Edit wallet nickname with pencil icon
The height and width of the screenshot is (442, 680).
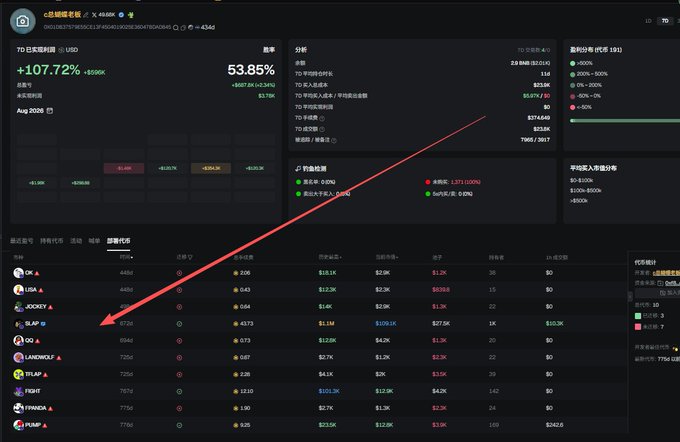pyautogui.click(x=86, y=15)
